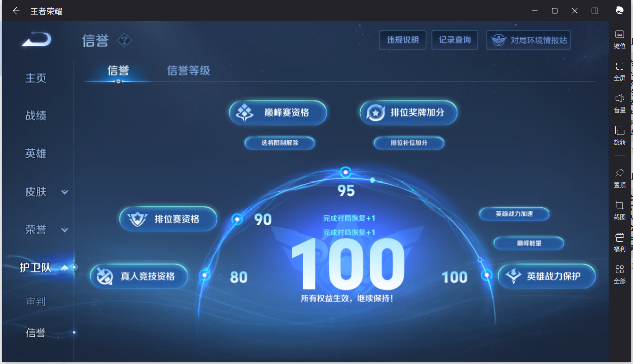Open 记录查询 record inquiry
The height and width of the screenshot is (364, 633).
coord(454,40)
